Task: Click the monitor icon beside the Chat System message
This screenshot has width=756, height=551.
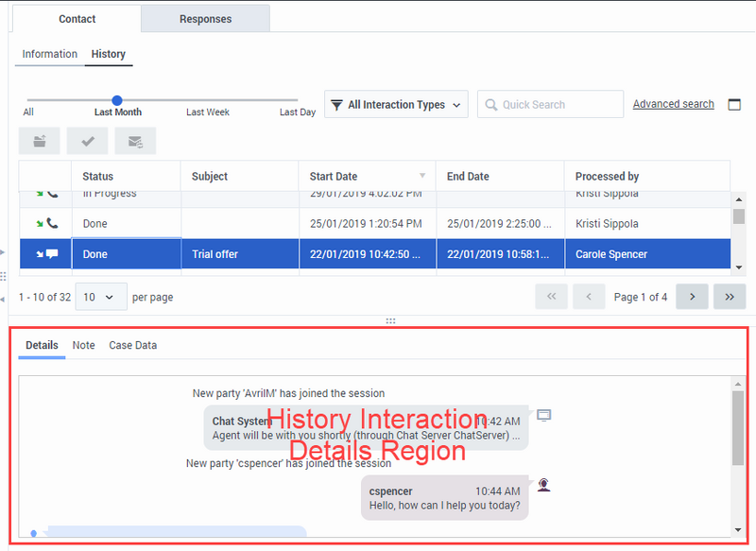Action: click(x=543, y=416)
